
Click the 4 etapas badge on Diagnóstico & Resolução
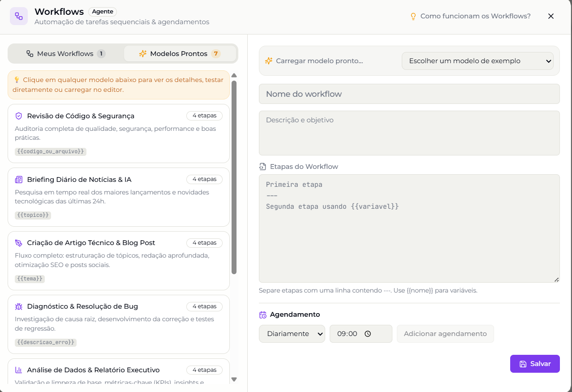[x=204, y=306]
